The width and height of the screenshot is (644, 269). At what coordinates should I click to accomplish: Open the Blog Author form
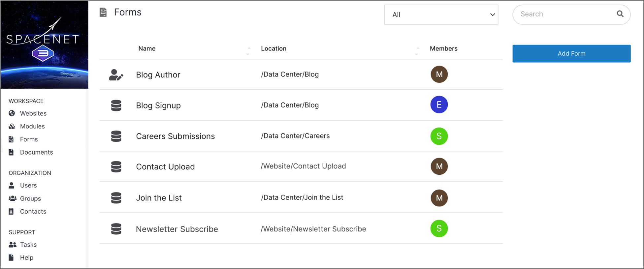click(x=158, y=75)
